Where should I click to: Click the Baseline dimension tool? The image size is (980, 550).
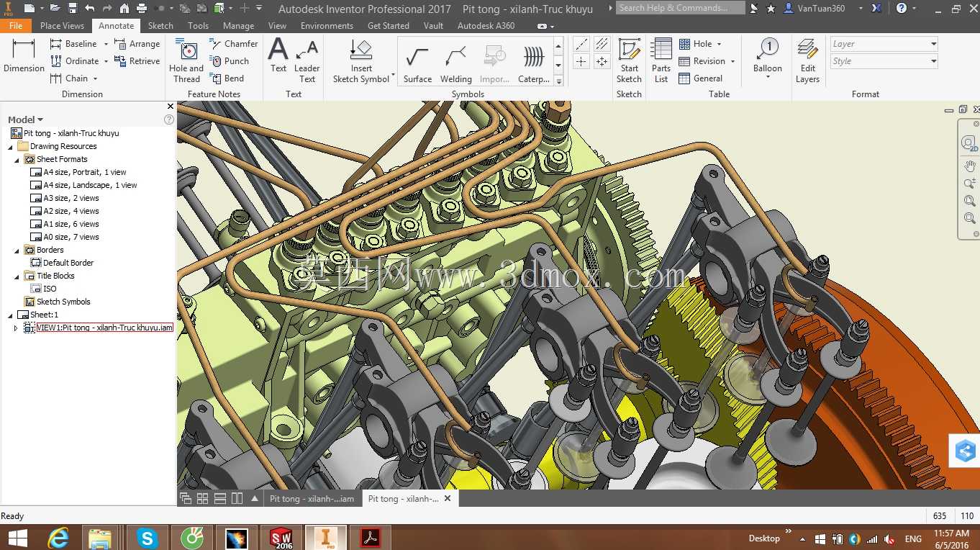(x=73, y=44)
